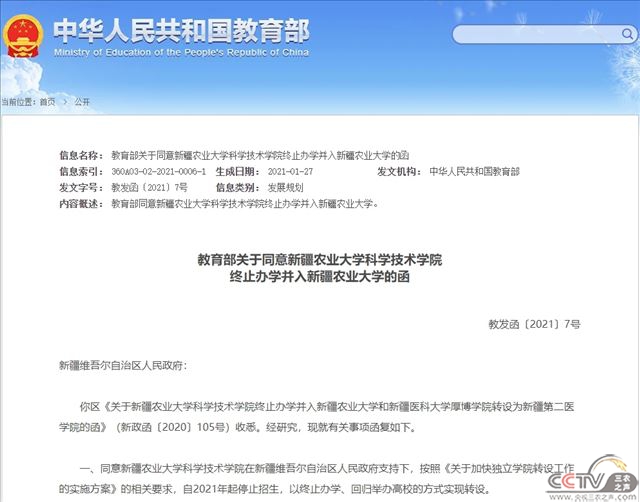Select the reference (新政函〔2020〕105号)
Screen dimensions: 640x502
(175, 427)
